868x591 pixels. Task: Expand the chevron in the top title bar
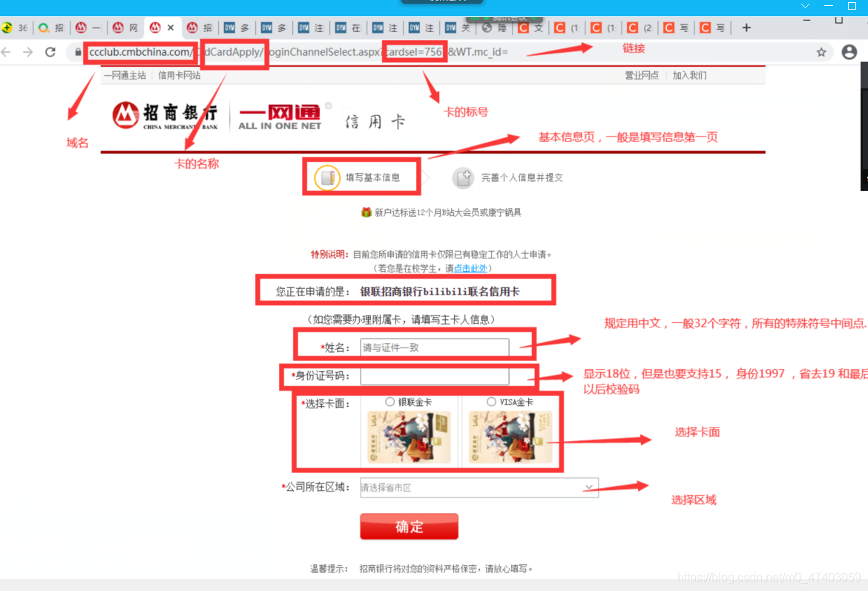806,5
